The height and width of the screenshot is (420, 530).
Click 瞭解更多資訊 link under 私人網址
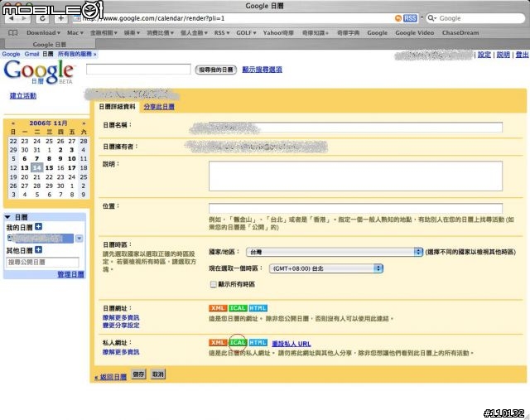[121, 352]
